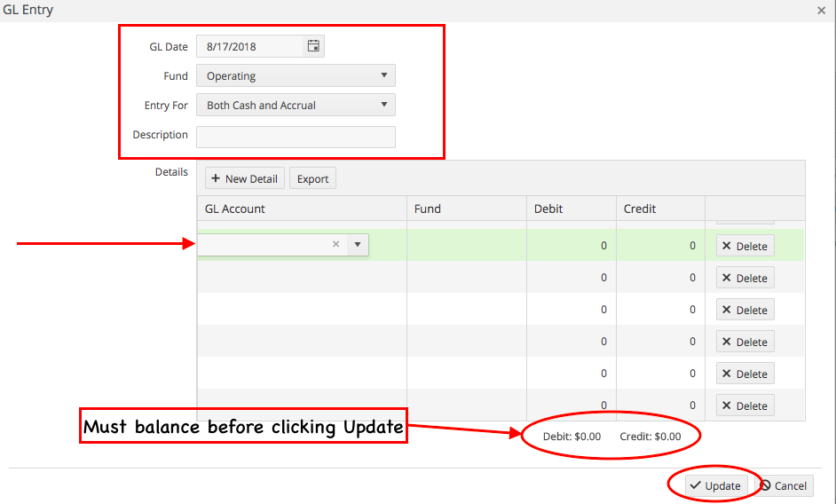Click the Fund column header

(467, 209)
